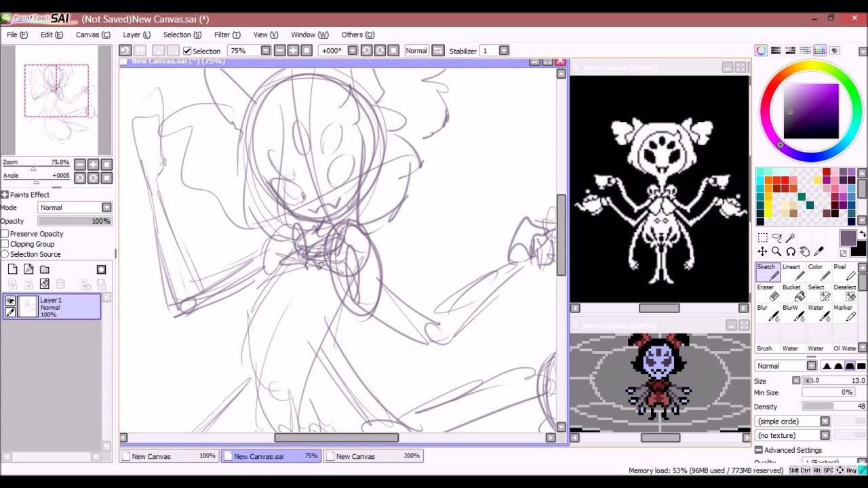This screenshot has width=868, height=488.
Task: Create a new normal layer
Action: pos(13,269)
